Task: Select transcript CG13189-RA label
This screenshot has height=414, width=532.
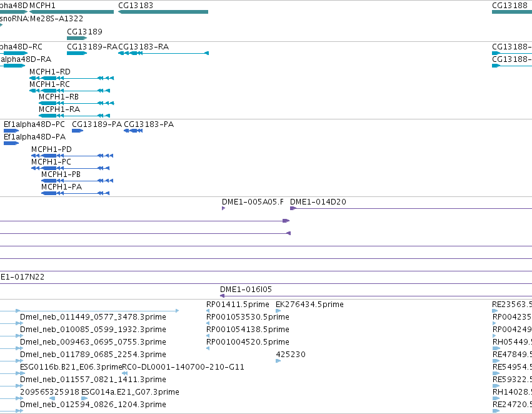Action: [x=92, y=46]
